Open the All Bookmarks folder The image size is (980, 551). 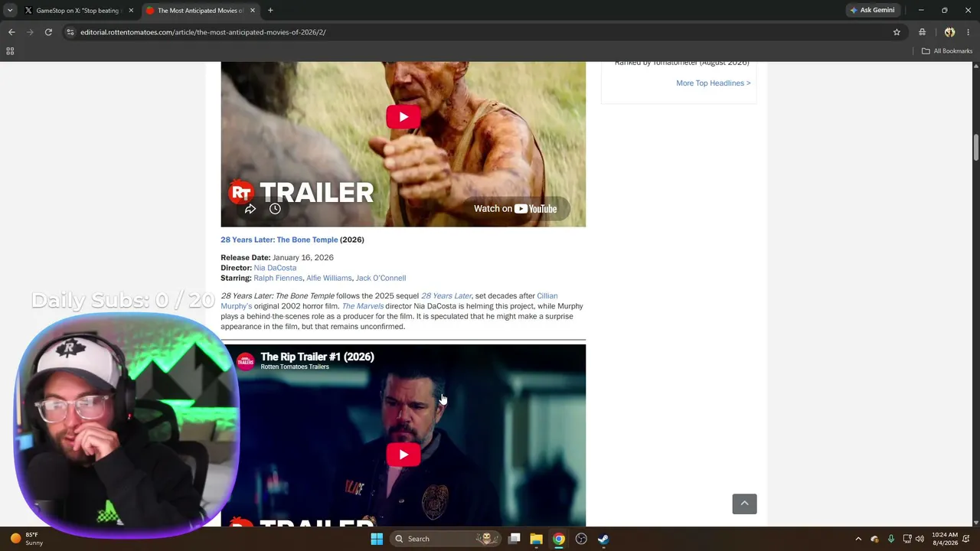[x=946, y=51]
